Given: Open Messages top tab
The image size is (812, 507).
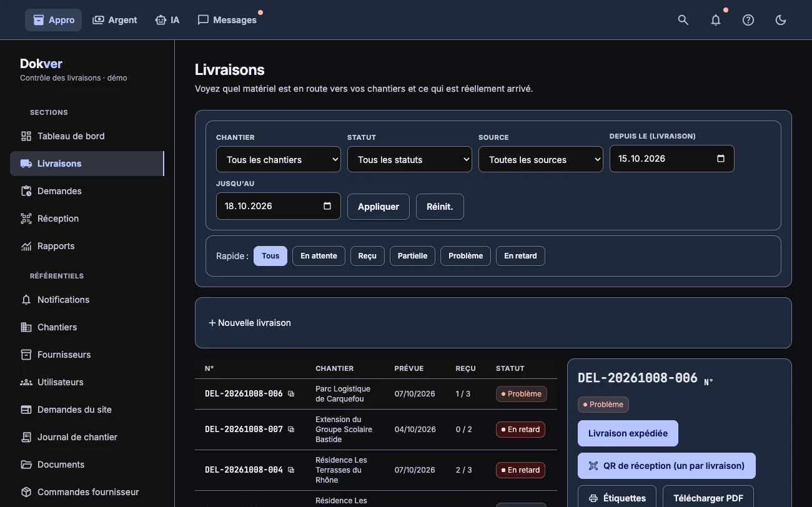Looking at the screenshot, I should (x=227, y=20).
